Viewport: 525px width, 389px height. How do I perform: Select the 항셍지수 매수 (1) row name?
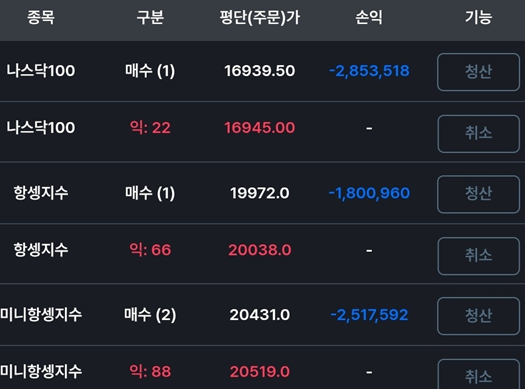click(x=41, y=193)
